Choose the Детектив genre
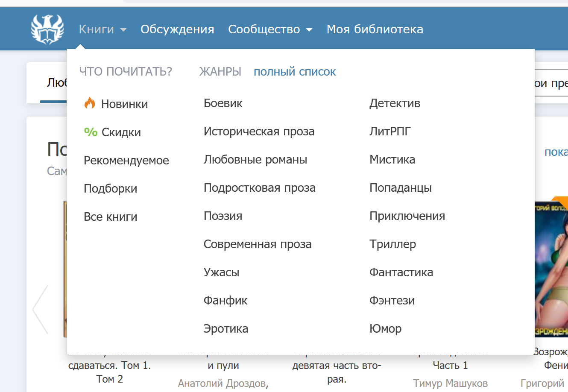Viewport: 568px width, 392px height. coord(395,103)
